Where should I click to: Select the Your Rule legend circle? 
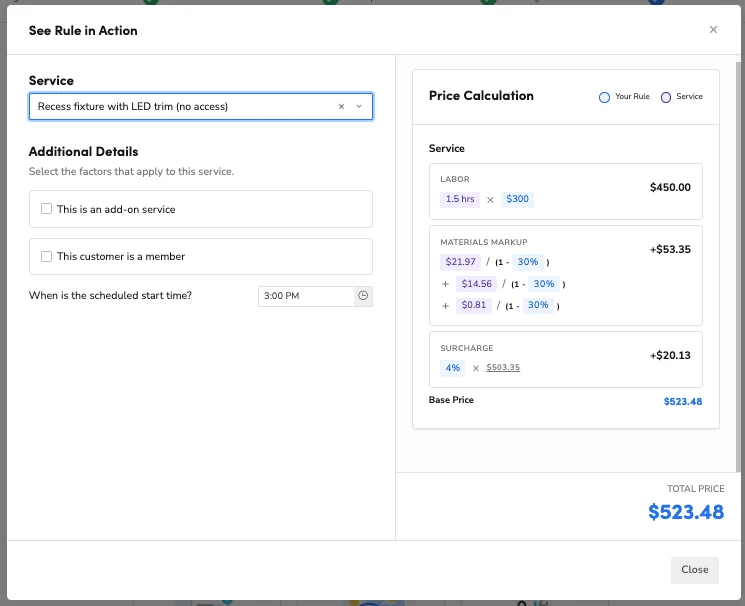(604, 97)
